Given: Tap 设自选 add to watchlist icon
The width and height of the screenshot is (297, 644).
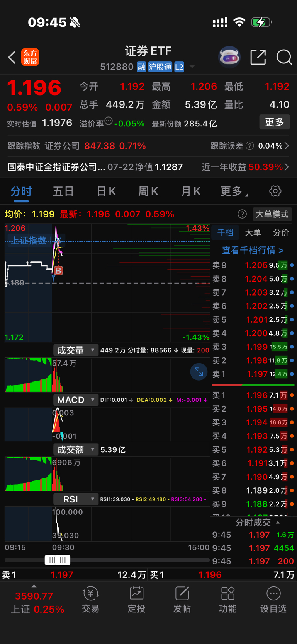Looking at the screenshot, I should pos(273,600).
